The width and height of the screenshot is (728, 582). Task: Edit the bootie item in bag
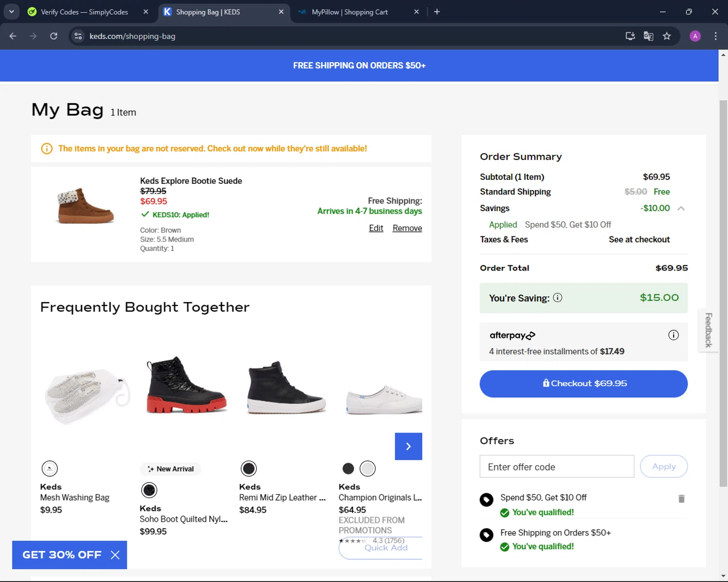point(376,228)
